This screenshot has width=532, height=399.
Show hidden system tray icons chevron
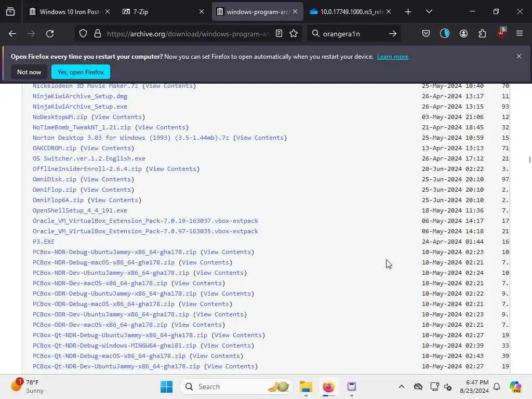(402, 387)
